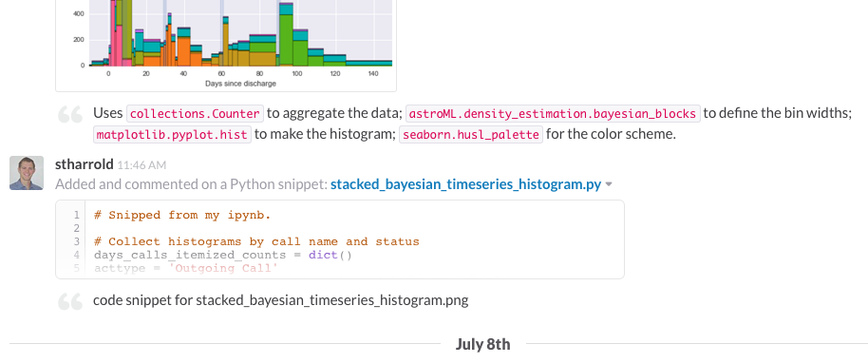Screen dimensions: 868x363
Task: Click the quote icon beside the code snippet comment
Action: (x=70, y=301)
